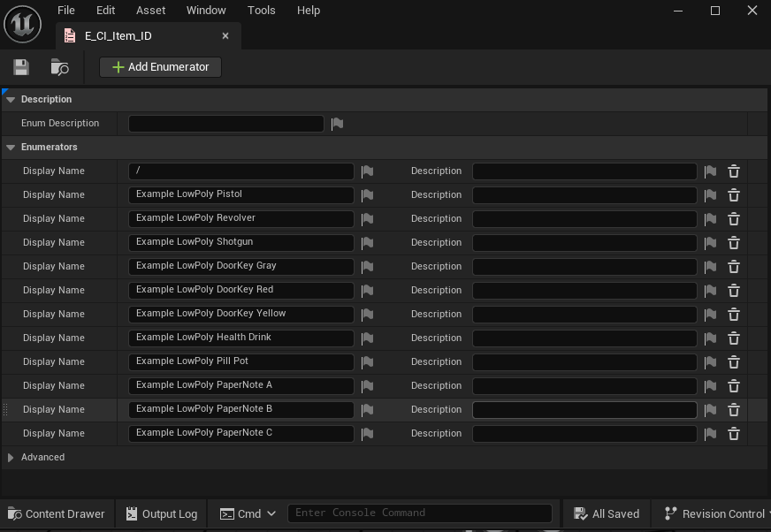Click flag next to DoorKey Gray display name

point(367,267)
